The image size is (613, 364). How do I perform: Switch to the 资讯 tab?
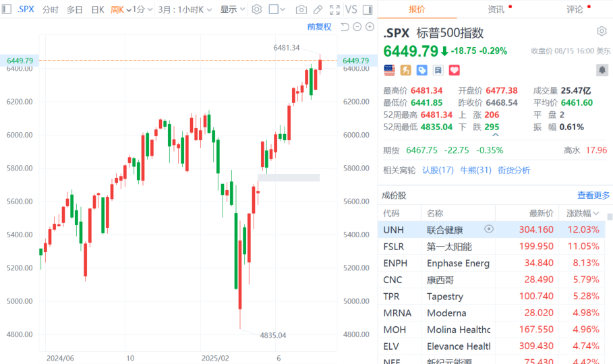coord(496,9)
